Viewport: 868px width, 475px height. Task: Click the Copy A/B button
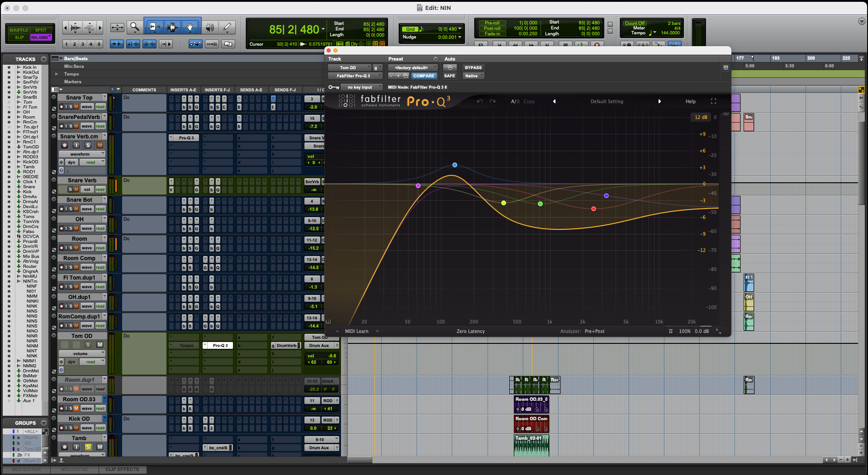click(529, 101)
